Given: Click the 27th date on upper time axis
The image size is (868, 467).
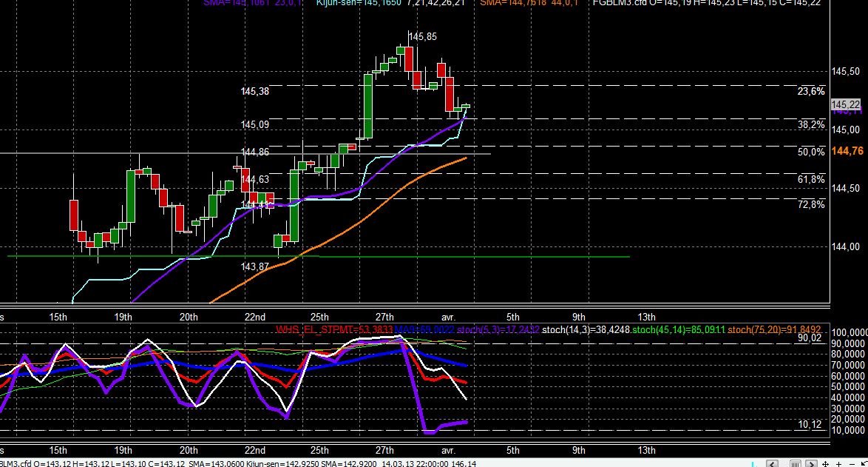Looking at the screenshot, I should (x=384, y=317).
